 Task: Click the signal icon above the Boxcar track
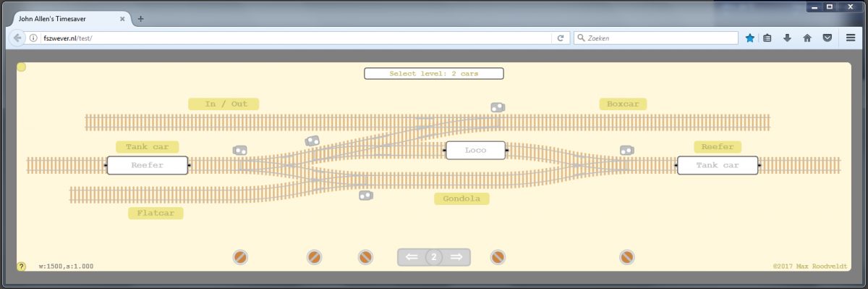coord(498,107)
